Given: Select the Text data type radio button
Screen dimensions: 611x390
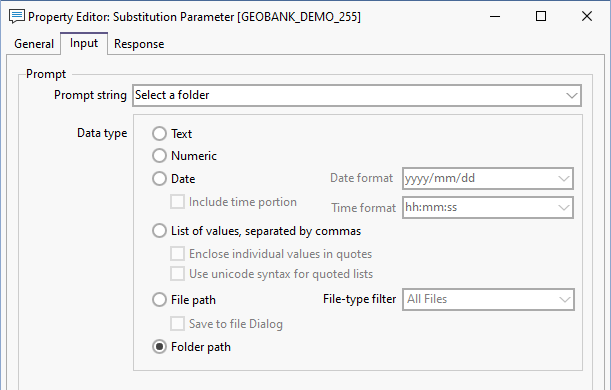Looking at the screenshot, I should [x=159, y=134].
